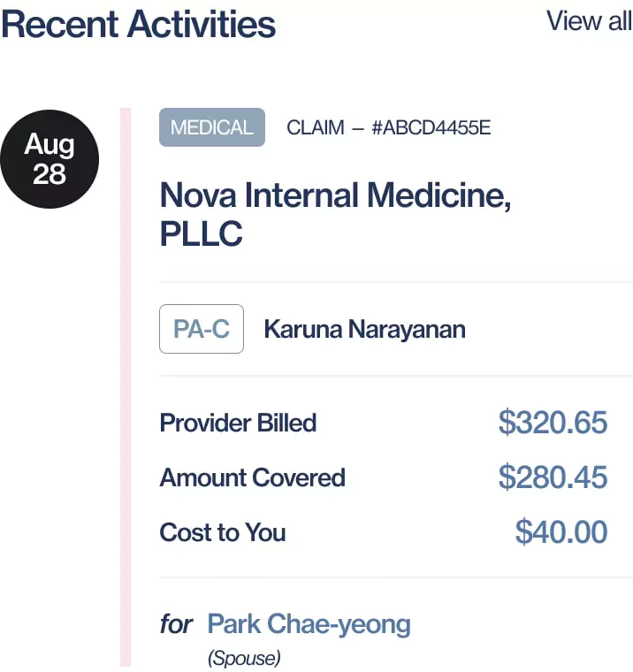Click the MEDICAL category tag

pyautogui.click(x=211, y=127)
